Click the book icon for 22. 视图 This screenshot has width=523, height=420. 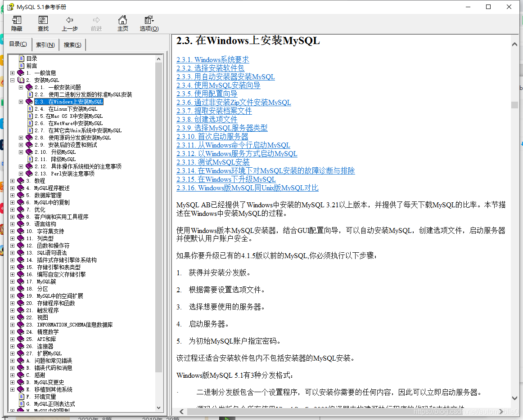coord(21,317)
